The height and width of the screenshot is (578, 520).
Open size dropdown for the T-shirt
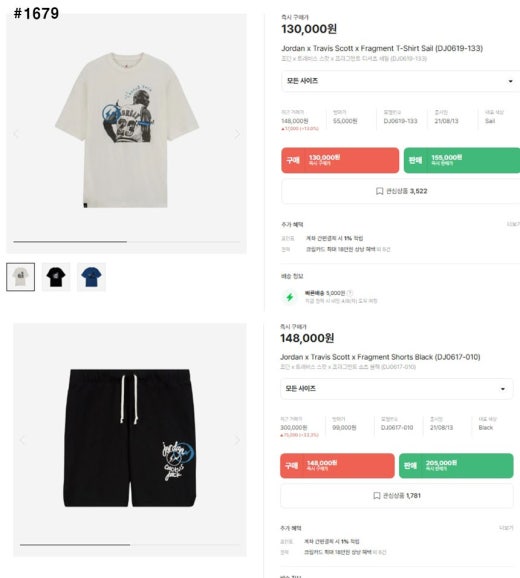click(x=401, y=81)
